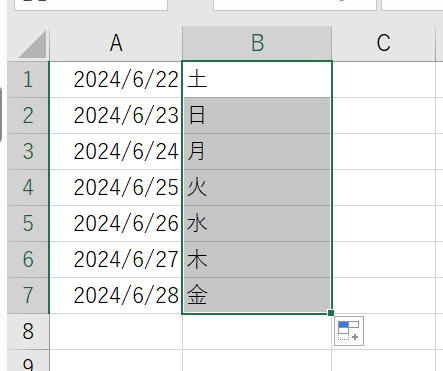Viewport: 443px width, 371px height.
Task: Select row 4 header
Action: coord(28,187)
